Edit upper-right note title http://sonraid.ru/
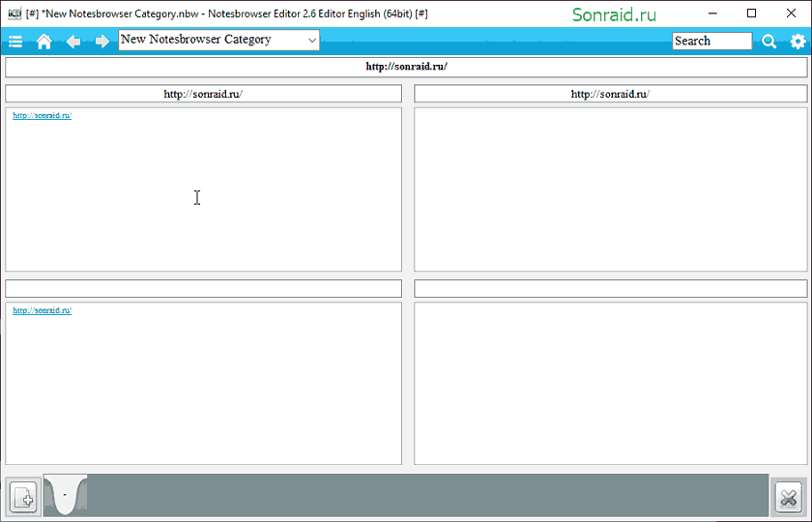This screenshot has width=812, height=522. pos(611,94)
